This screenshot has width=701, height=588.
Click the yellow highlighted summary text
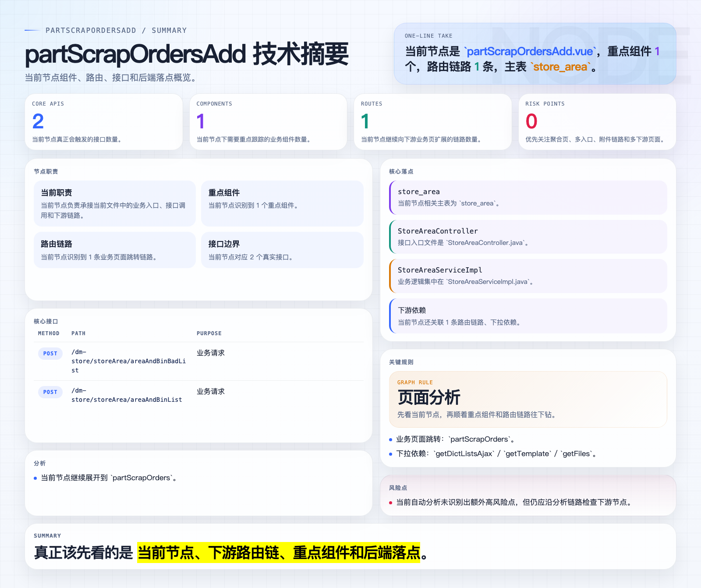point(279,553)
